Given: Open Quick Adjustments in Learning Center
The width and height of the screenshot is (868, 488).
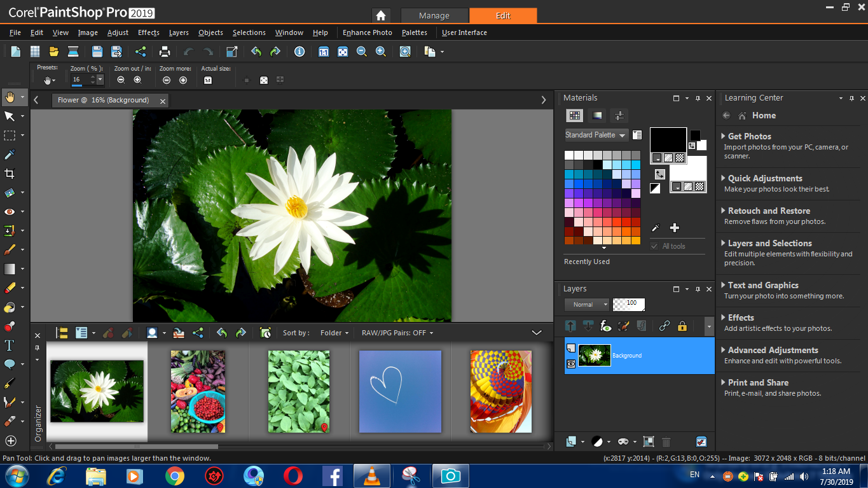Looking at the screenshot, I should coord(764,178).
